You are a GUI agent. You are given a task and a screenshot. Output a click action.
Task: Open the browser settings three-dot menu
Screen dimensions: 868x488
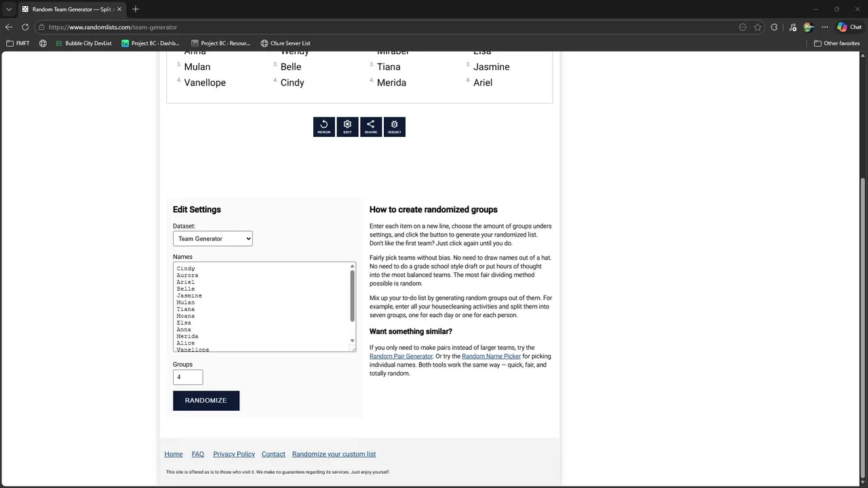[825, 27]
